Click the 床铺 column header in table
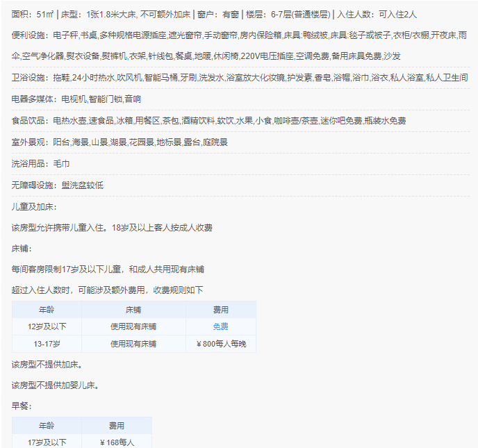Screen dimensions: 478x448 133,310
